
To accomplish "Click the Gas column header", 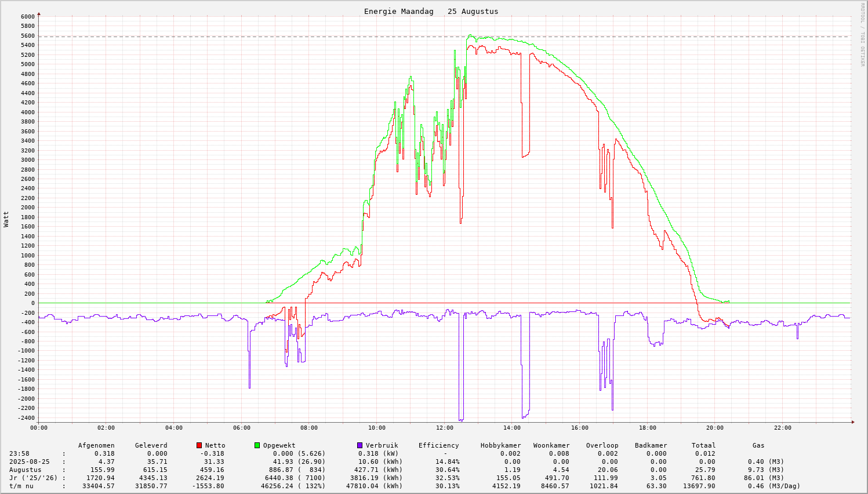I will (758, 445).
